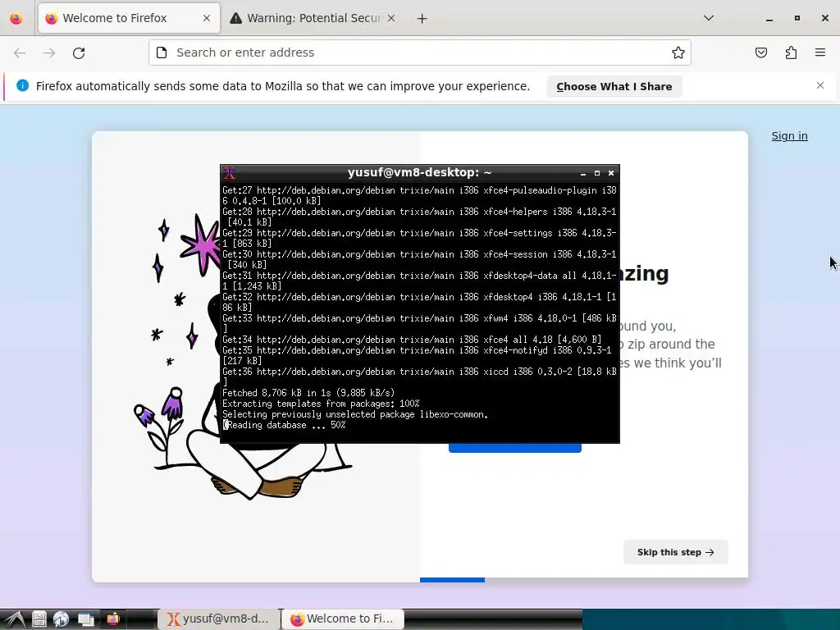Click the Get:34 xfce4 all 4.18 line

(x=412, y=340)
